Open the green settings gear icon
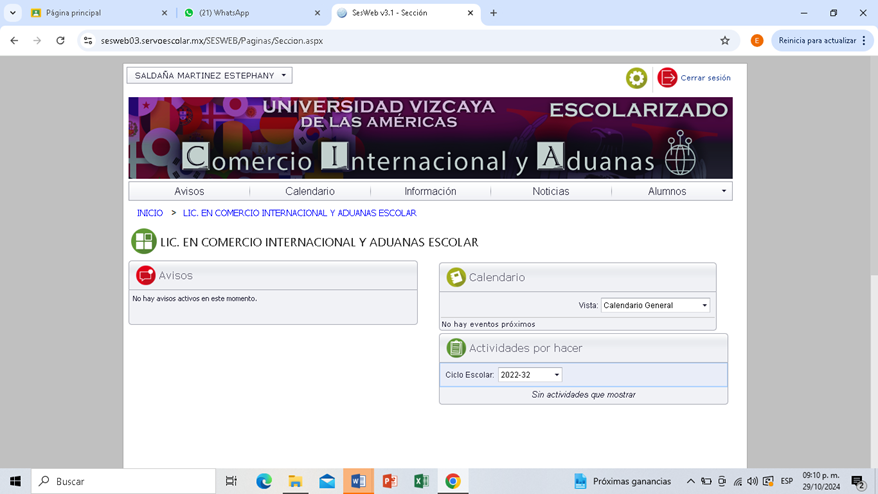The height and width of the screenshot is (494, 878). pyautogui.click(x=636, y=78)
